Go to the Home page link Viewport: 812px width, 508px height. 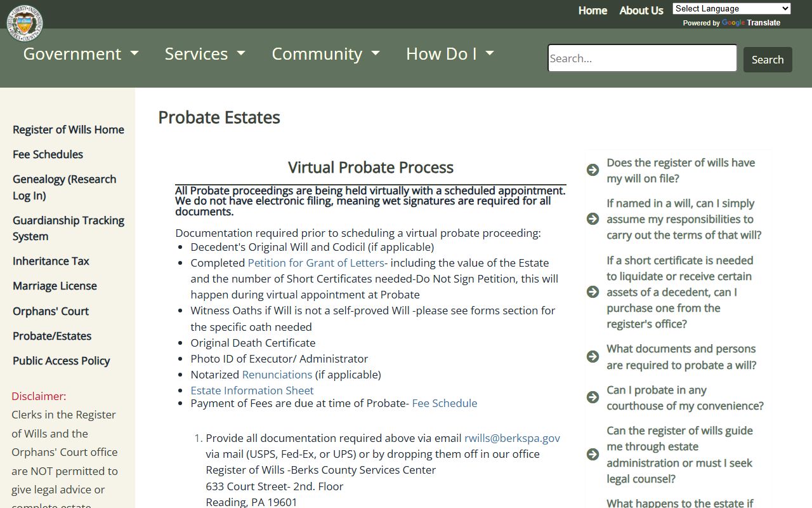point(593,10)
